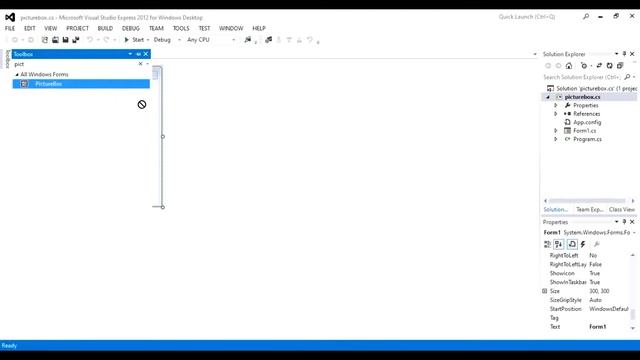Select Form1.cs in Solution Explorer
Screen dimensions: 640x360
584,131
